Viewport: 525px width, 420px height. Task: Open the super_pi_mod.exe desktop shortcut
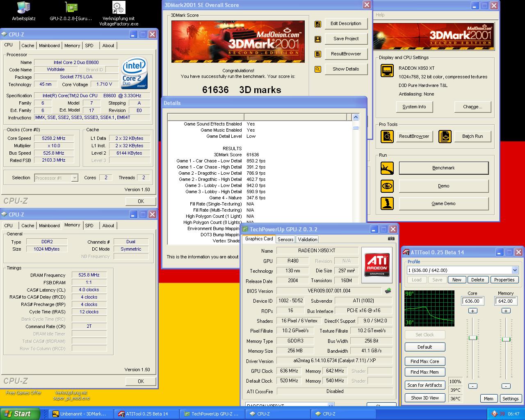(71, 395)
